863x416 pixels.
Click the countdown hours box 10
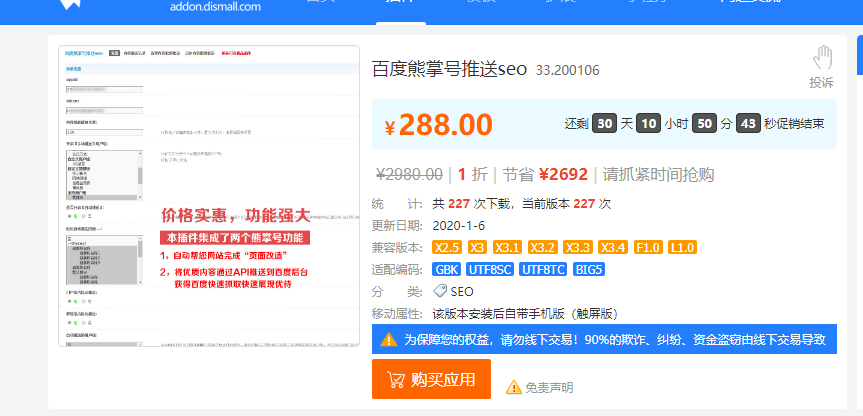pos(648,123)
